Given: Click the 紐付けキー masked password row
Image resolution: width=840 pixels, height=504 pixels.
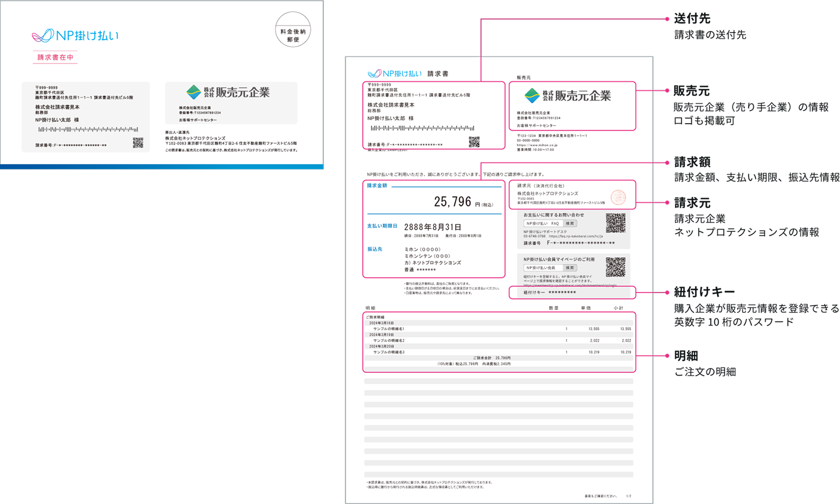Looking at the screenshot, I should [550, 293].
